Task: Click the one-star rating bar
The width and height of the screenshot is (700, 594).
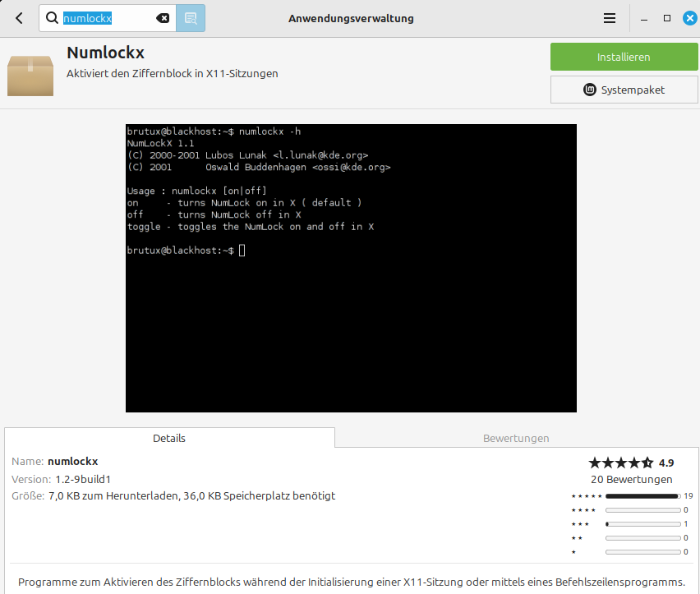Action: [x=642, y=552]
